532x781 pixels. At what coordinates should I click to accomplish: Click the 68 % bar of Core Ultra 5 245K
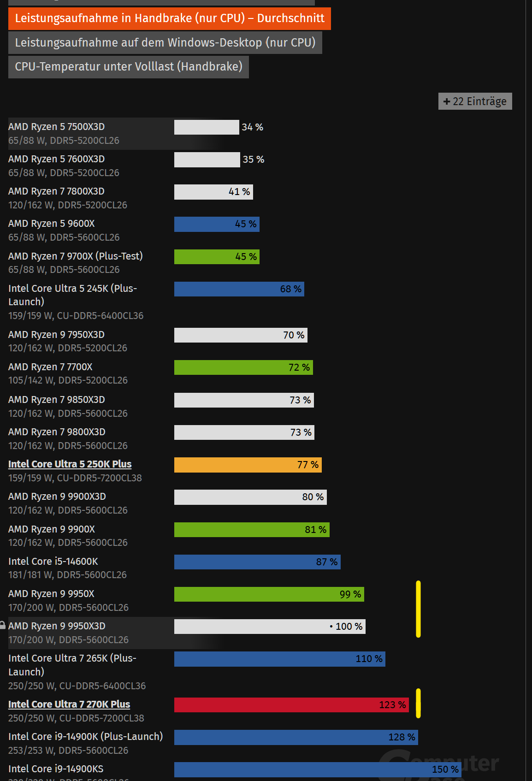(239, 289)
